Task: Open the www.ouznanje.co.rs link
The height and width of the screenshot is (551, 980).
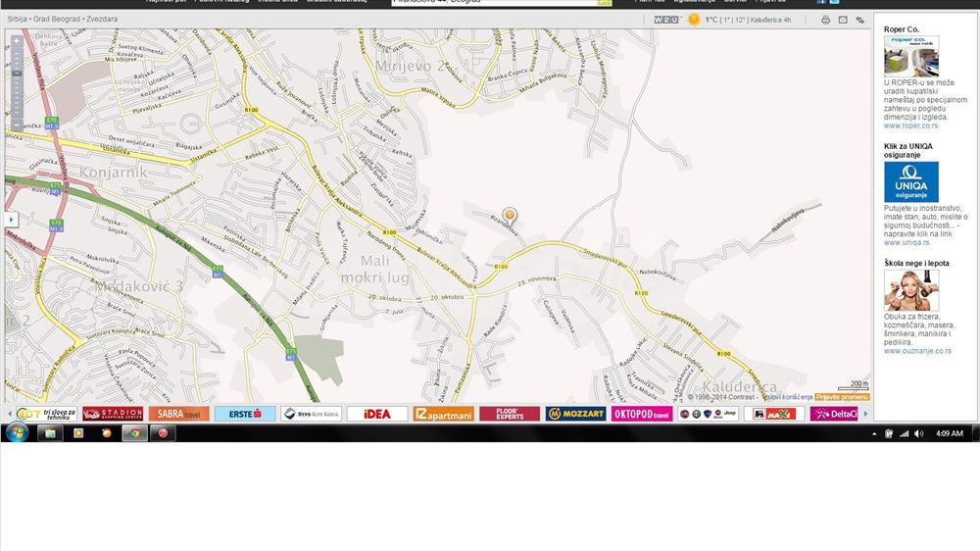Action: [x=917, y=352]
